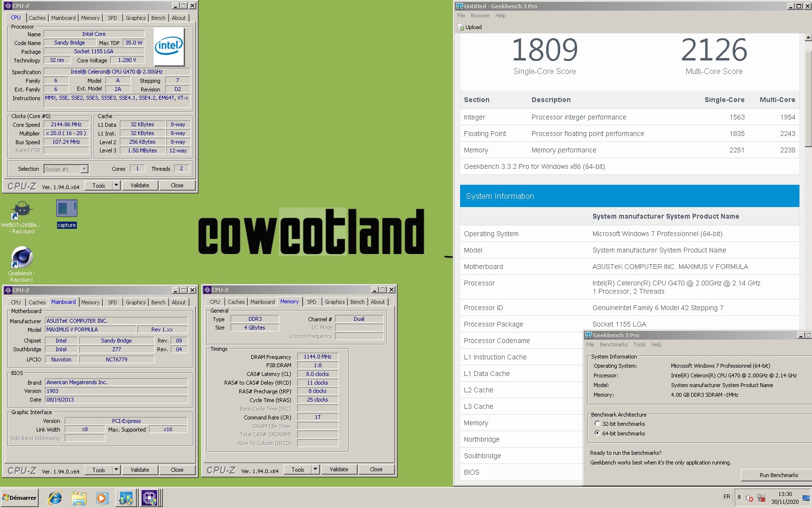Click the muted volume tray icon

[x=750, y=498]
